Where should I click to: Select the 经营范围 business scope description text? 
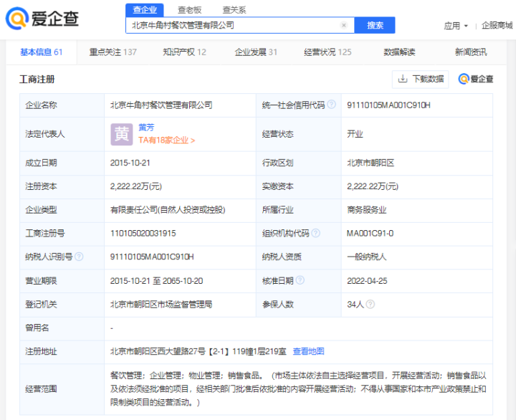298,388
